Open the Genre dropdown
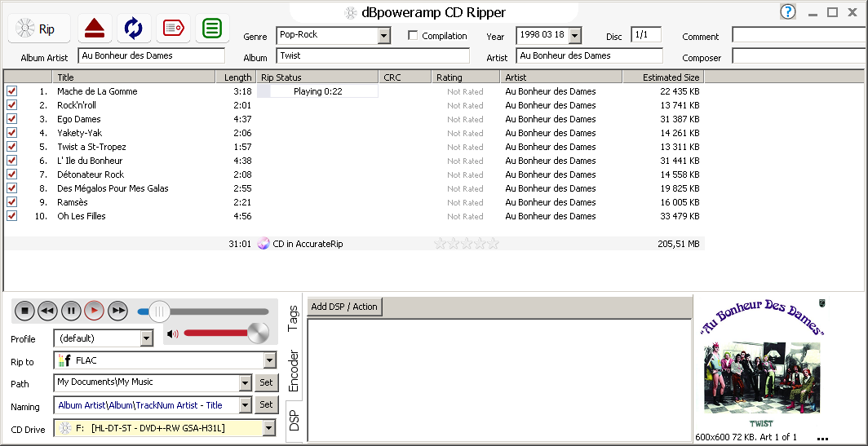The width and height of the screenshot is (868, 446). [x=384, y=36]
